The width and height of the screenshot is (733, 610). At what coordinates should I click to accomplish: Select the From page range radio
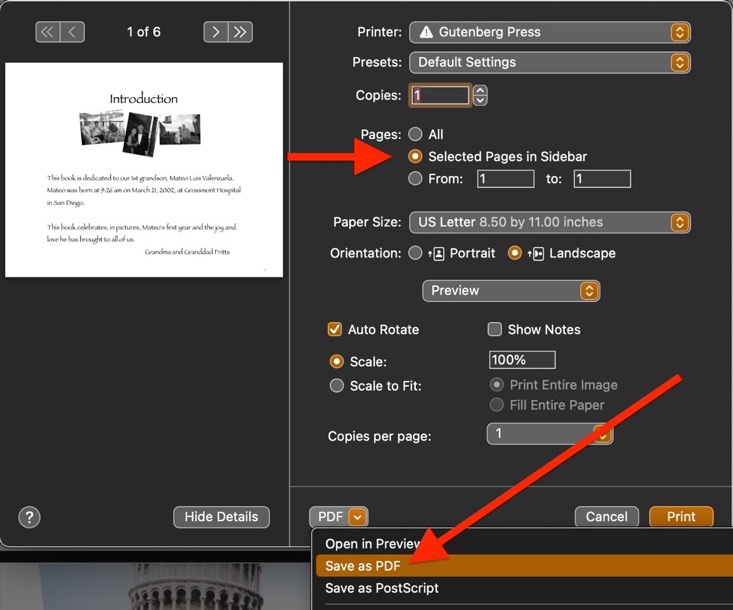415,179
